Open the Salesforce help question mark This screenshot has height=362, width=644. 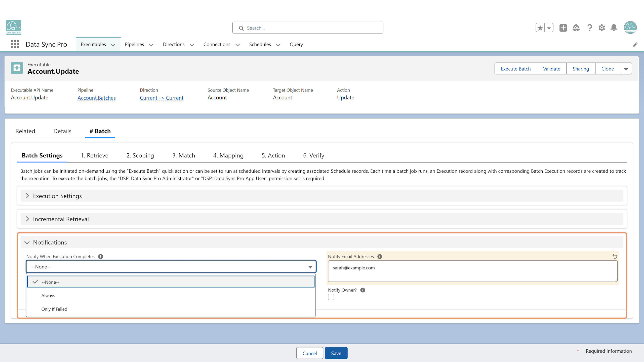tap(589, 28)
